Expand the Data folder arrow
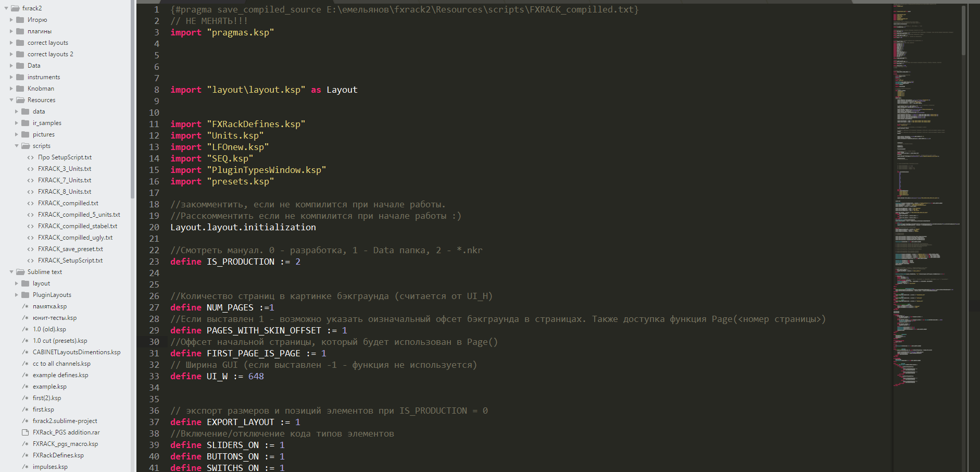Viewport: 980px width, 472px height. coord(11,66)
